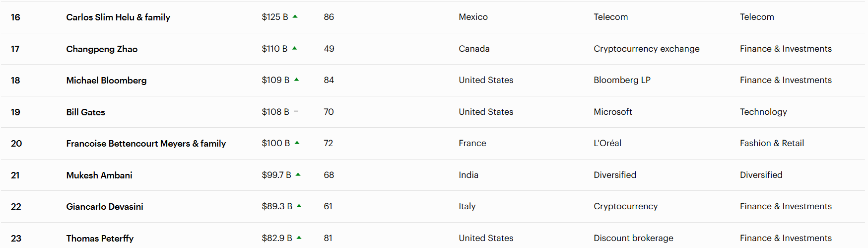
Task: Open Francoise Bettencourt Meyers & family entry
Action: point(146,144)
